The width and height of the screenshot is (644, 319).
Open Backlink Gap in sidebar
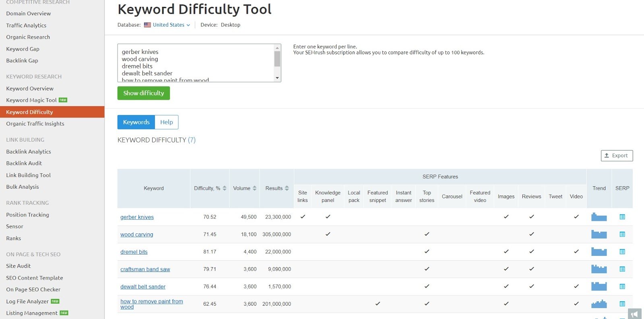[x=22, y=61]
